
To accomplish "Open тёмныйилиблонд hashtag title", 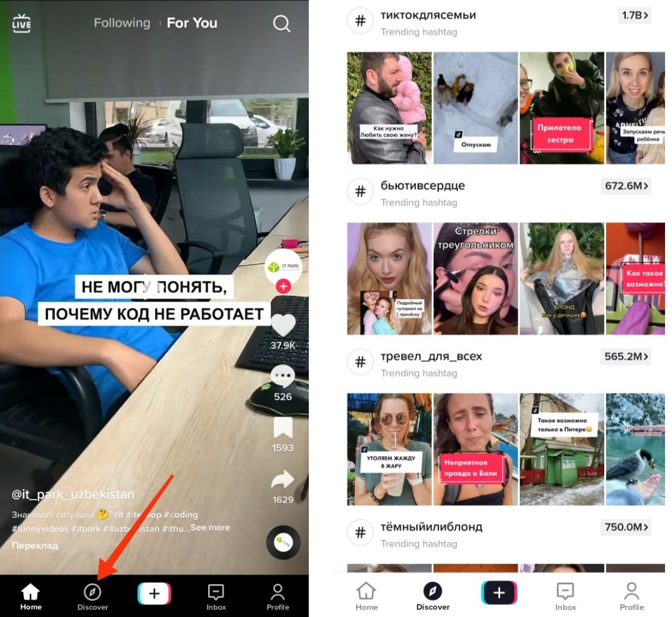I will 432,527.
